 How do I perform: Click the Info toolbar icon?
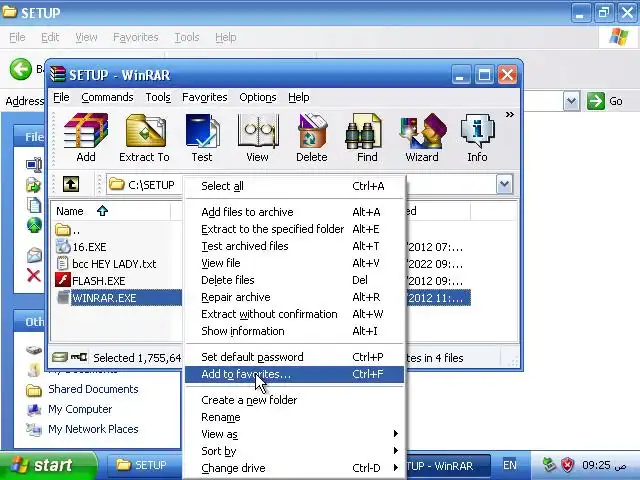point(477,138)
